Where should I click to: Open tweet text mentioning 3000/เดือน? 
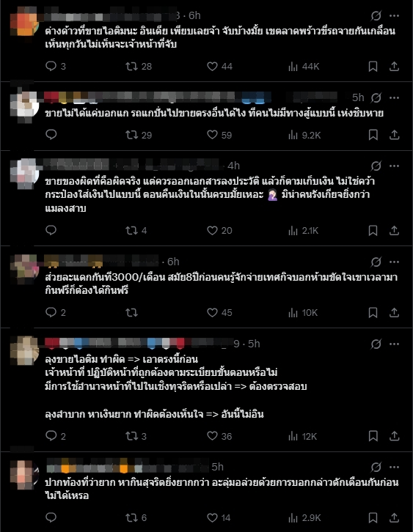221,284
